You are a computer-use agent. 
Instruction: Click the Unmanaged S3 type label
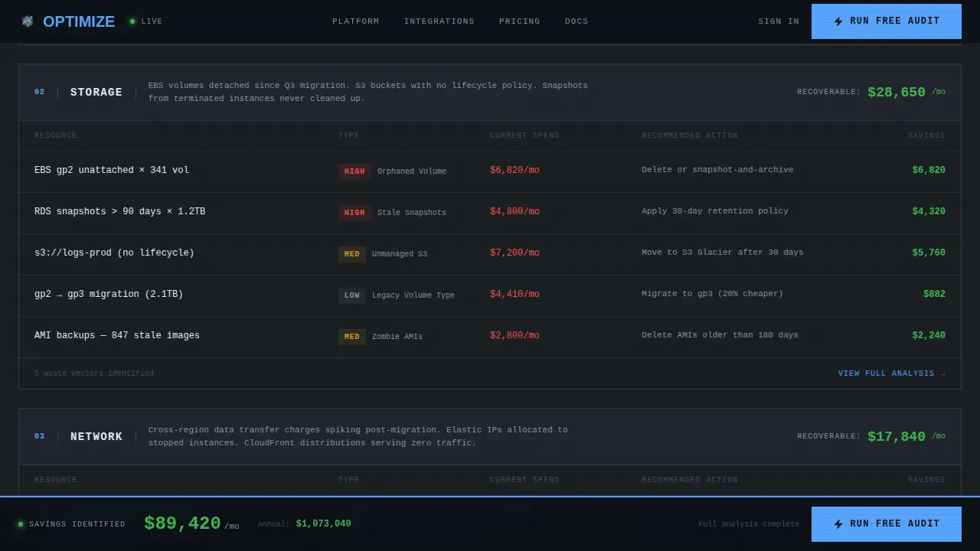click(x=400, y=254)
